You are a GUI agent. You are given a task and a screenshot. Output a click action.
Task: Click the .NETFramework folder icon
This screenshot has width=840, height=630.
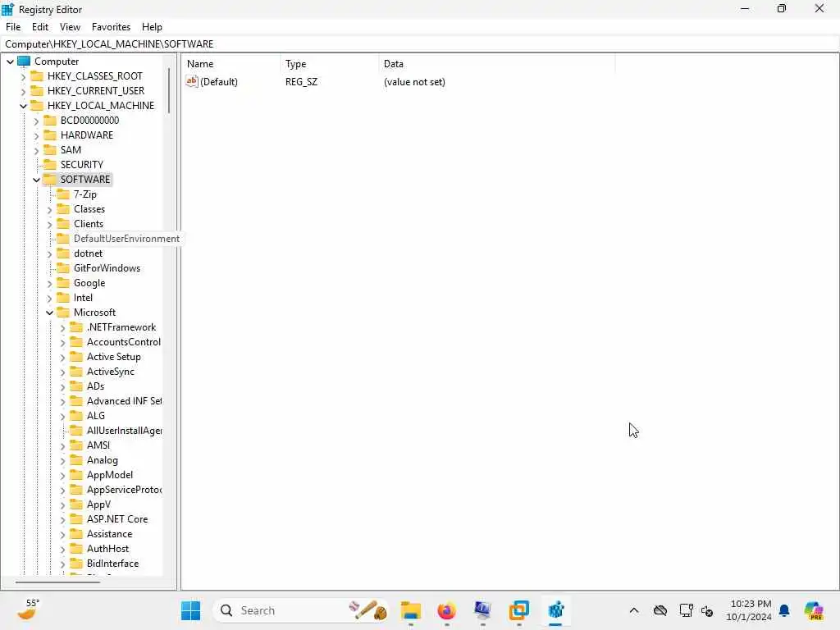(x=76, y=326)
